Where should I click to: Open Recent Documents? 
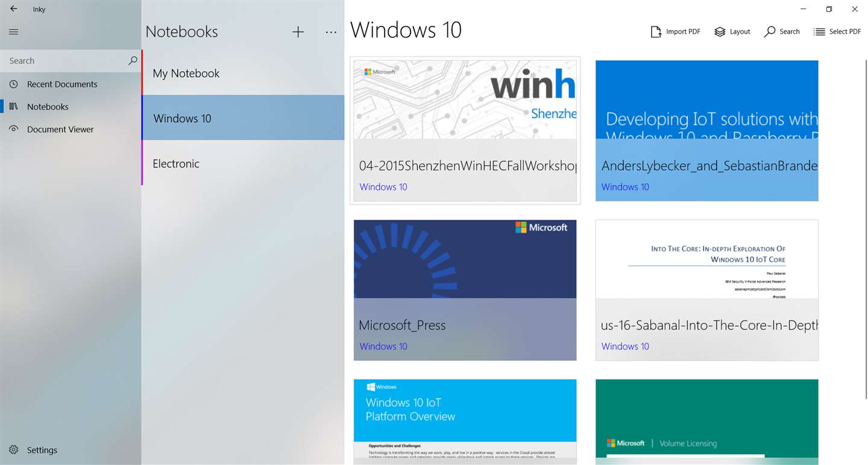71,84
